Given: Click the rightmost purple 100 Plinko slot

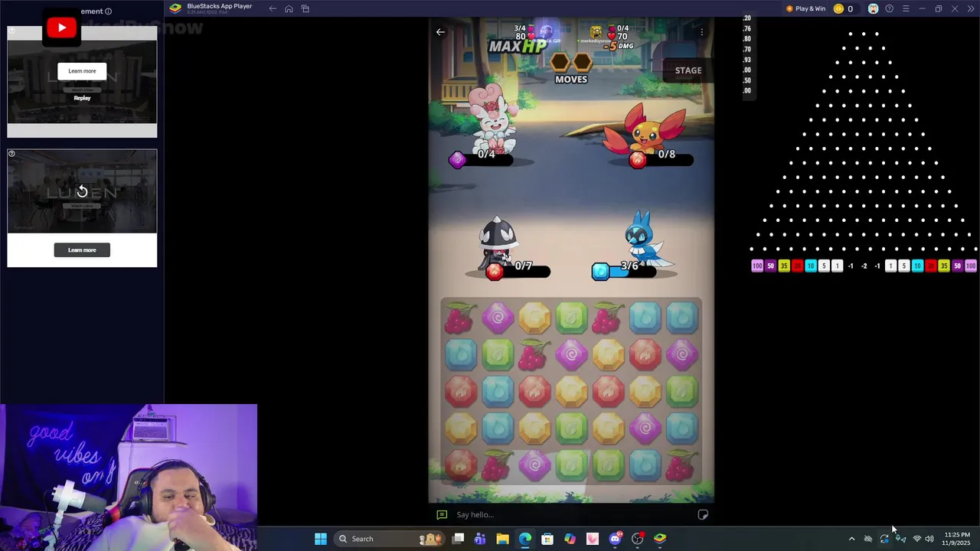Looking at the screenshot, I should (971, 266).
